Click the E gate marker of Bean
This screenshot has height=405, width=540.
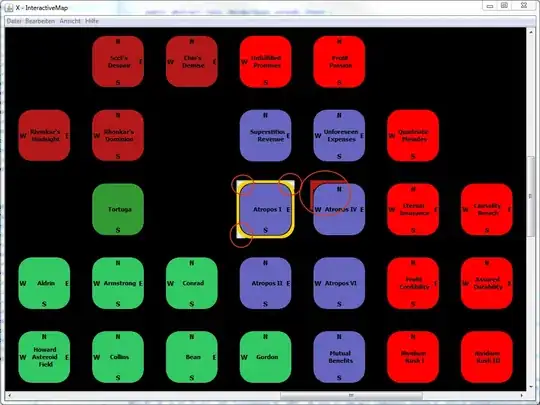coord(214,357)
